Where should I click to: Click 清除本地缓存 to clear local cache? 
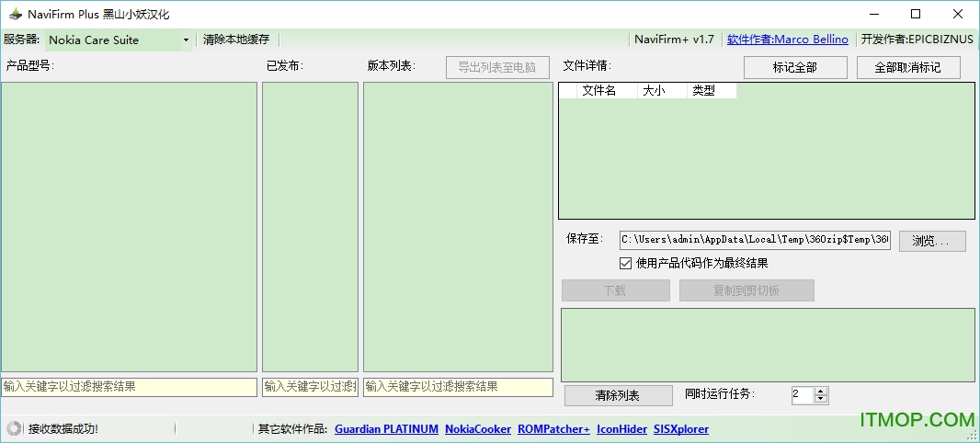(x=236, y=40)
